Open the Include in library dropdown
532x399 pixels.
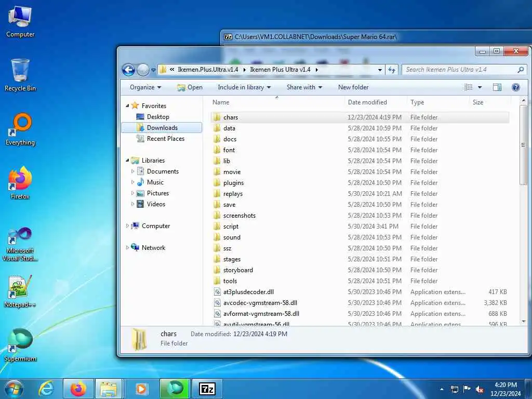[x=244, y=87]
